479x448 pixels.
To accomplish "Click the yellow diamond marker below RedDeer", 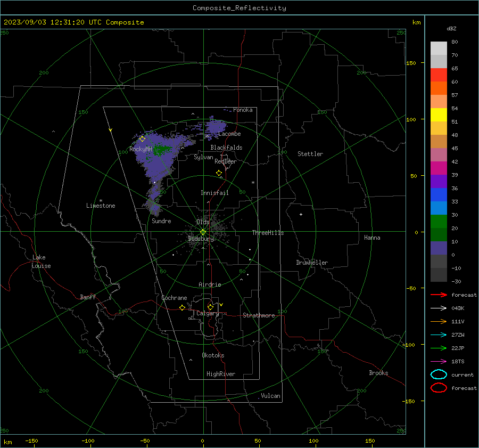I will click(219, 173).
